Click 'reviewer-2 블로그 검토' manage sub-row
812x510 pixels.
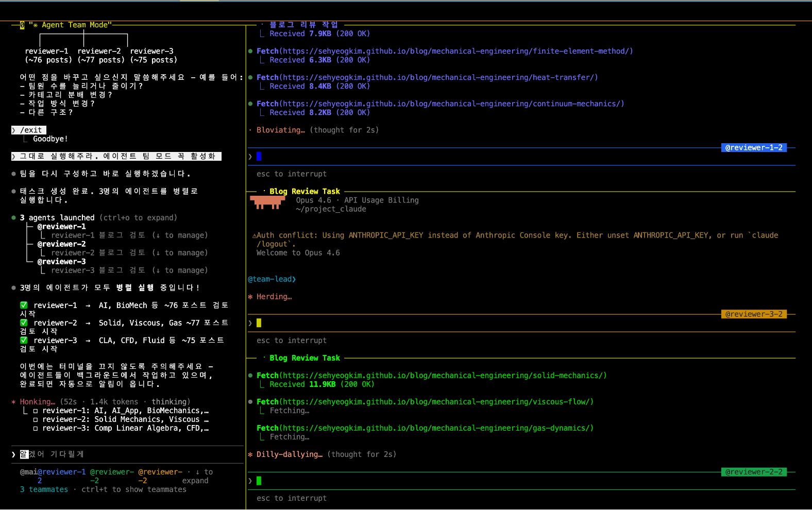pyautogui.click(x=129, y=253)
